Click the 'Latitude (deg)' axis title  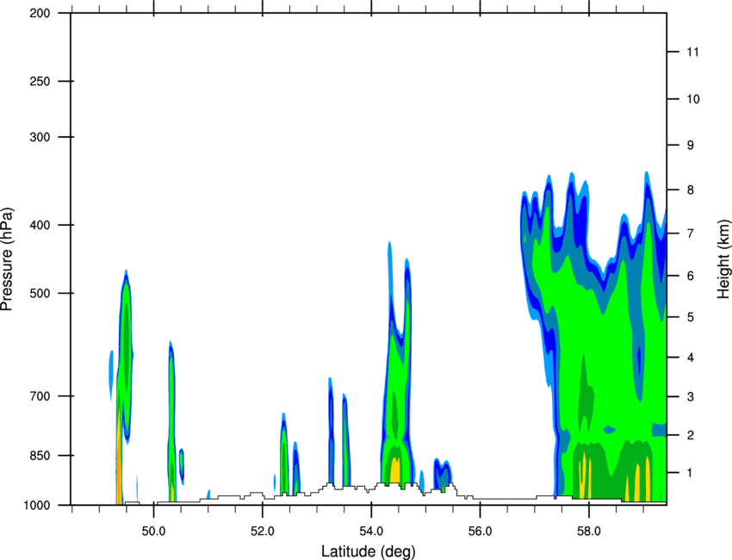pos(368,551)
